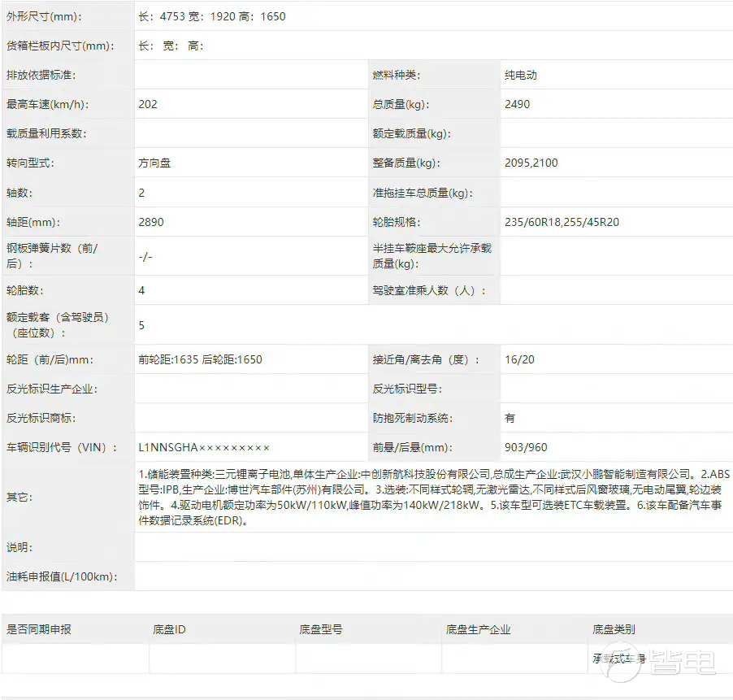
Task: Select the 最高车速(km/h) label
Action: coord(48,104)
